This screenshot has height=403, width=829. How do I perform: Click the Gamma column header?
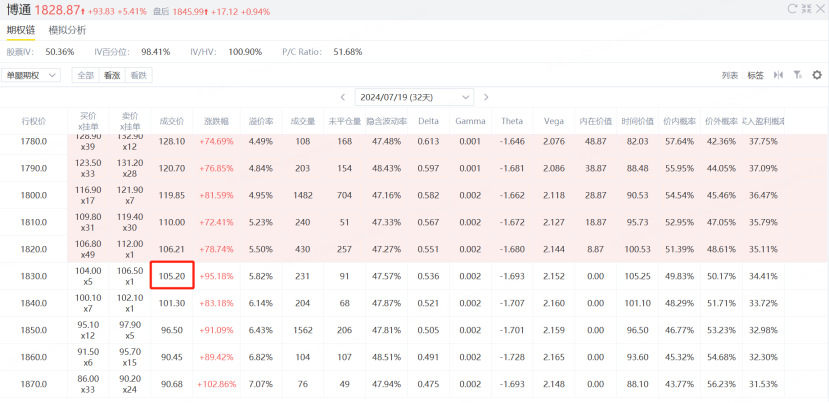click(470, 121)
